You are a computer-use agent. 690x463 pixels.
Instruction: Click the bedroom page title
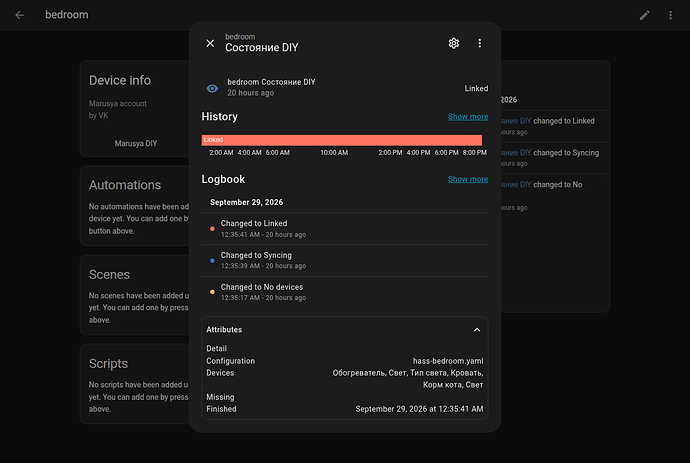67,15
